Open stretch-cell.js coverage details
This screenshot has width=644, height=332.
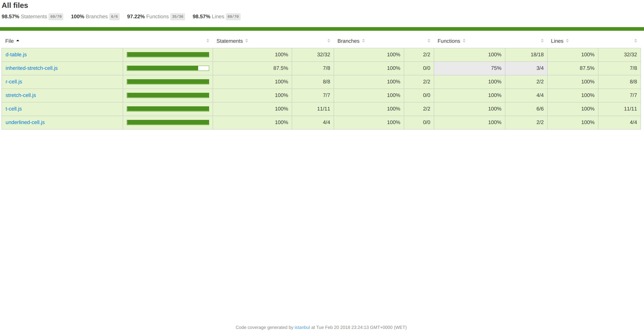coord(21,95)
